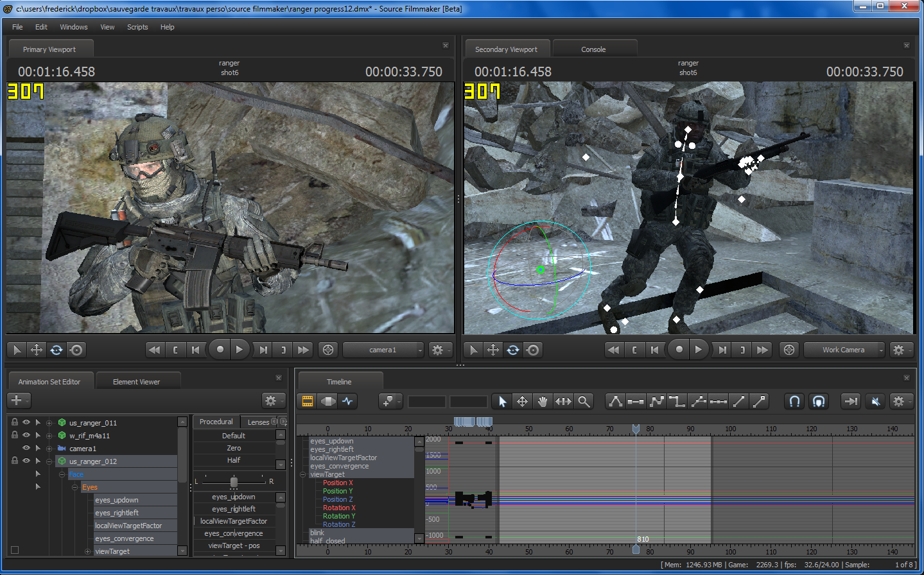Toggle the magnet snap icon in timeline toolbar

tap(794, 401)
